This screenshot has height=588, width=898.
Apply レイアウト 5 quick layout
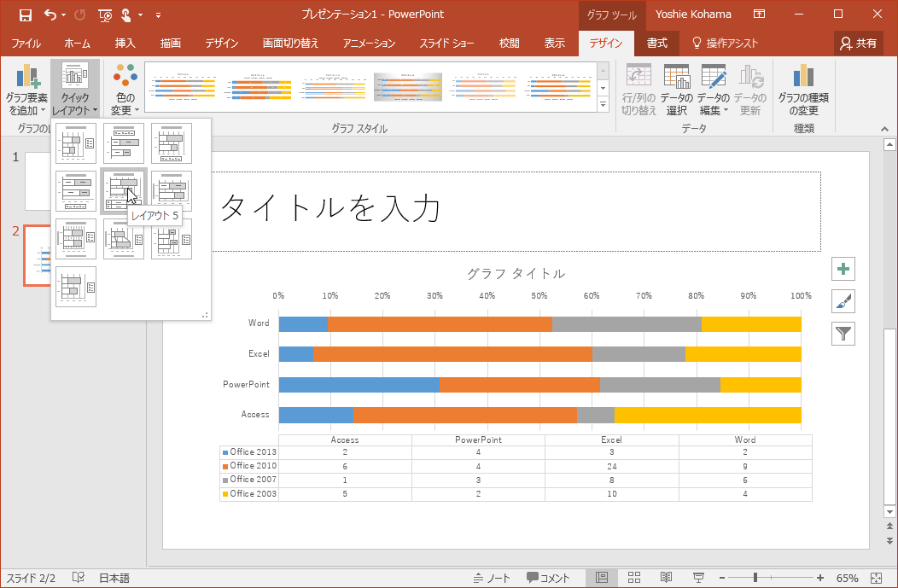point(124,191)
